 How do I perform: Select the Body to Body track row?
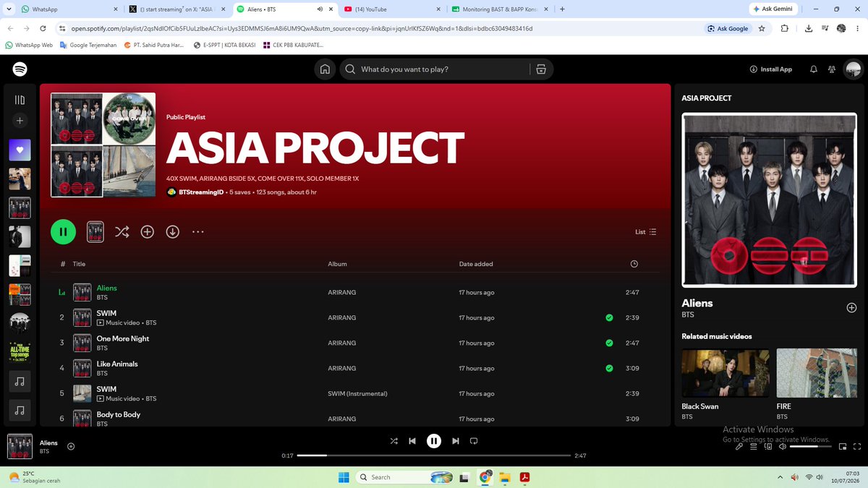tap(356, 419)
